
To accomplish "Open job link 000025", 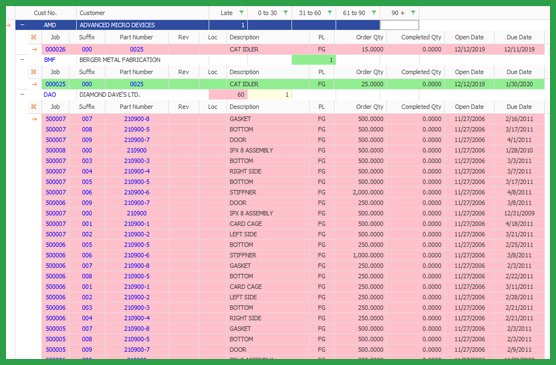I will (x=56, y=84).
